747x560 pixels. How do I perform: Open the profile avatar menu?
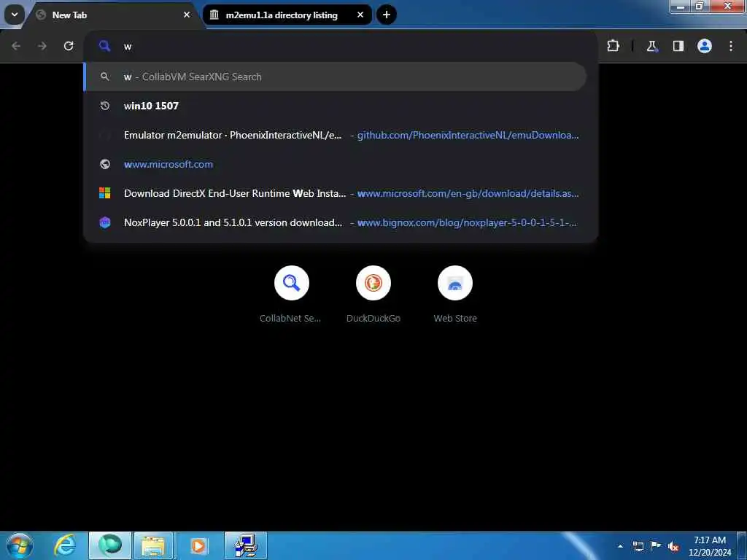click(704, 46)
